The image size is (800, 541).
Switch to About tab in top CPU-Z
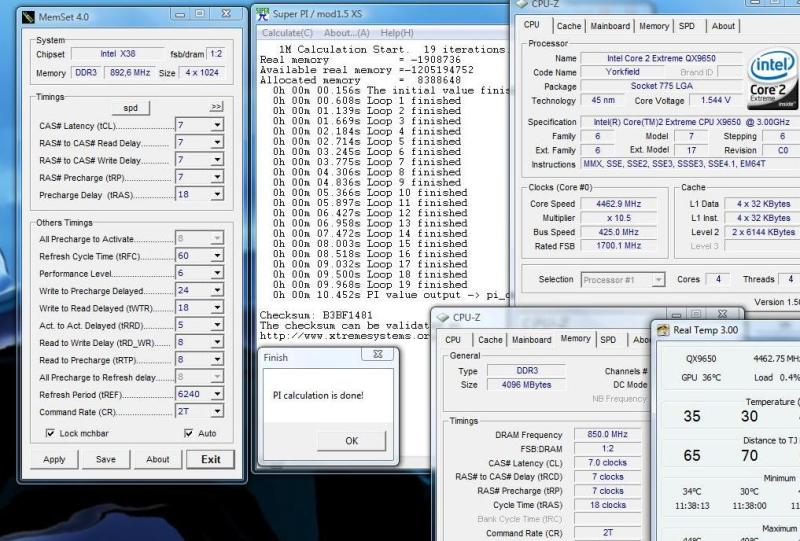(723, 26)
